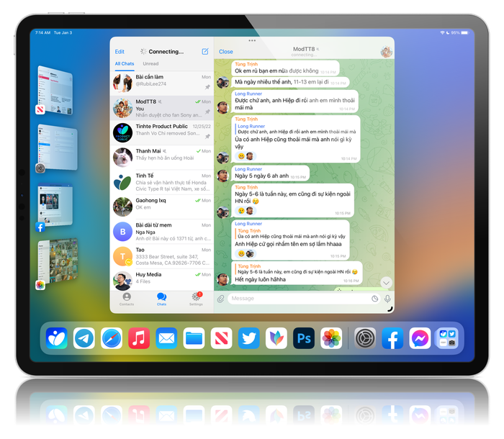Open the App Library folder in dock

[447, 338]
